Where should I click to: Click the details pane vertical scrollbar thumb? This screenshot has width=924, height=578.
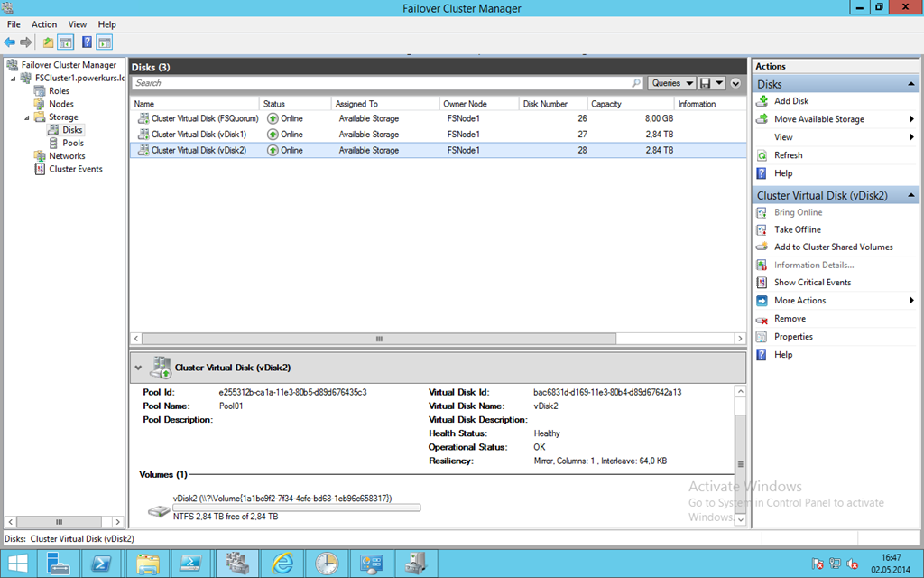click(740, 464)
